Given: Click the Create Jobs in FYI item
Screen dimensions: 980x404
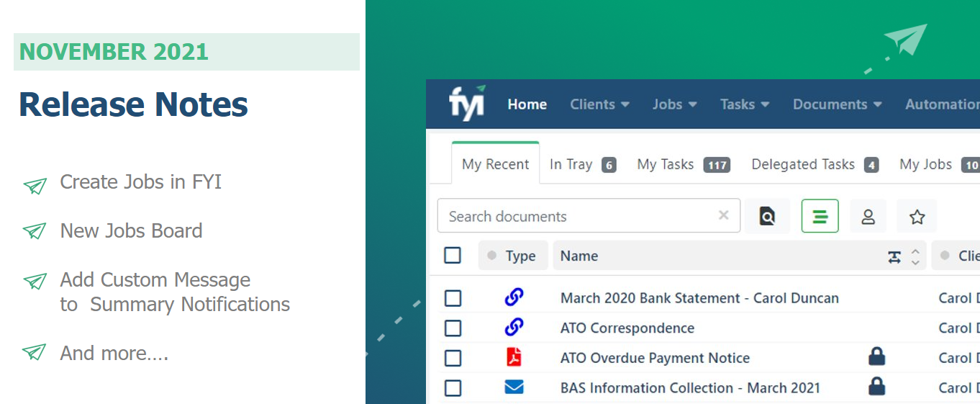Looking at the screenshot, I should (x=140, y=182).
